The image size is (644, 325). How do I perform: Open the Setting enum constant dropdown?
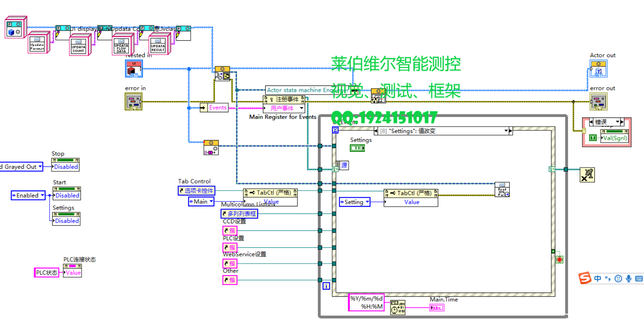tap(367, 202)
